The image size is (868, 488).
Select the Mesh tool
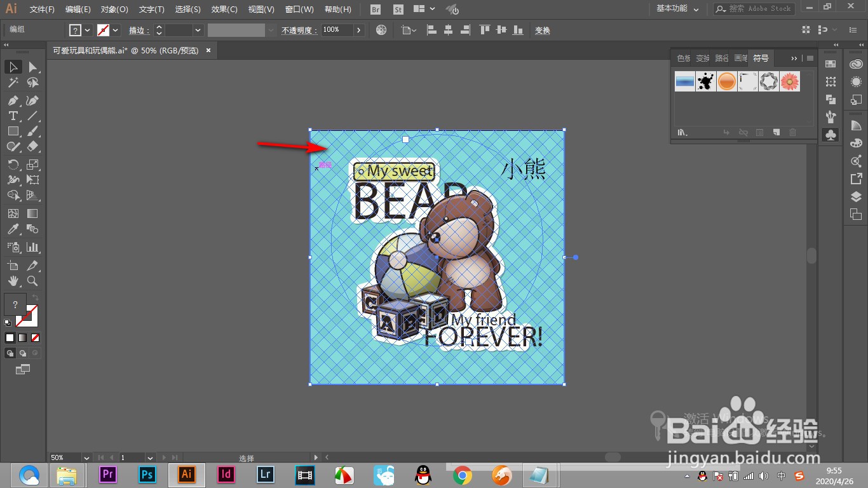pos(13,213)
